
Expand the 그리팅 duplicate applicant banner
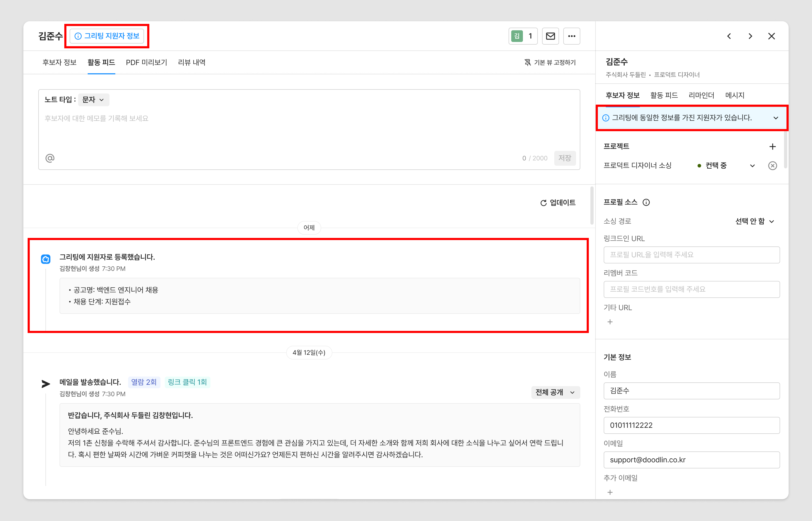[775, 118]
